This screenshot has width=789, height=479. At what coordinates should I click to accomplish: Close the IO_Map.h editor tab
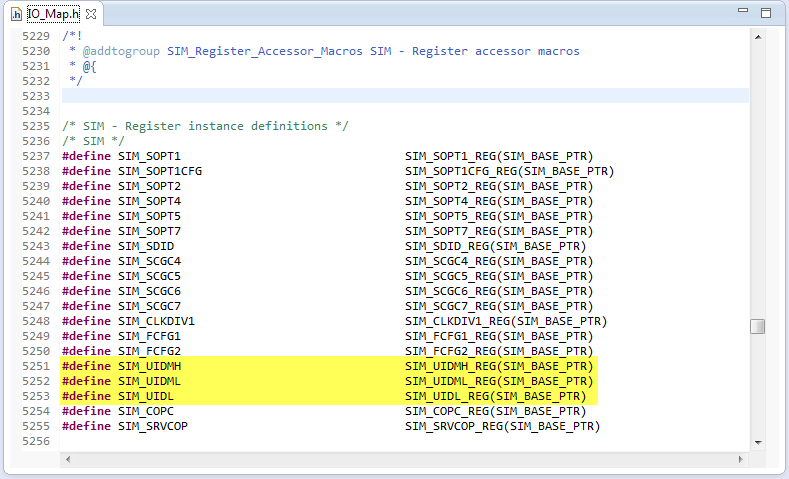pos(92,14)
